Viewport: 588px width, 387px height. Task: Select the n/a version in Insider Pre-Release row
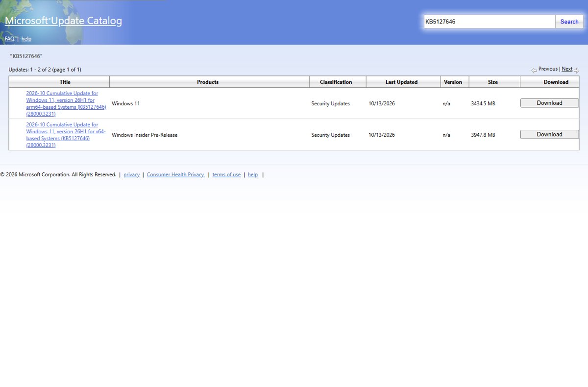(x=446, y=135)
